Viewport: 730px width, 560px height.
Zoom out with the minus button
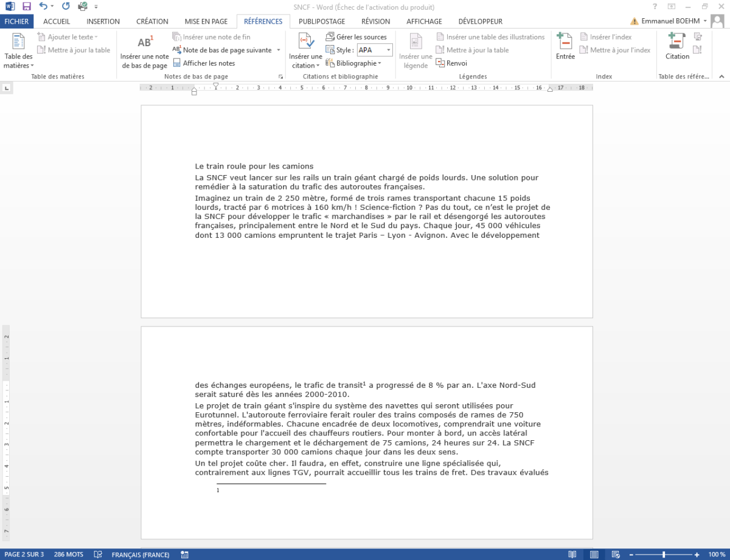click(630, 555)
